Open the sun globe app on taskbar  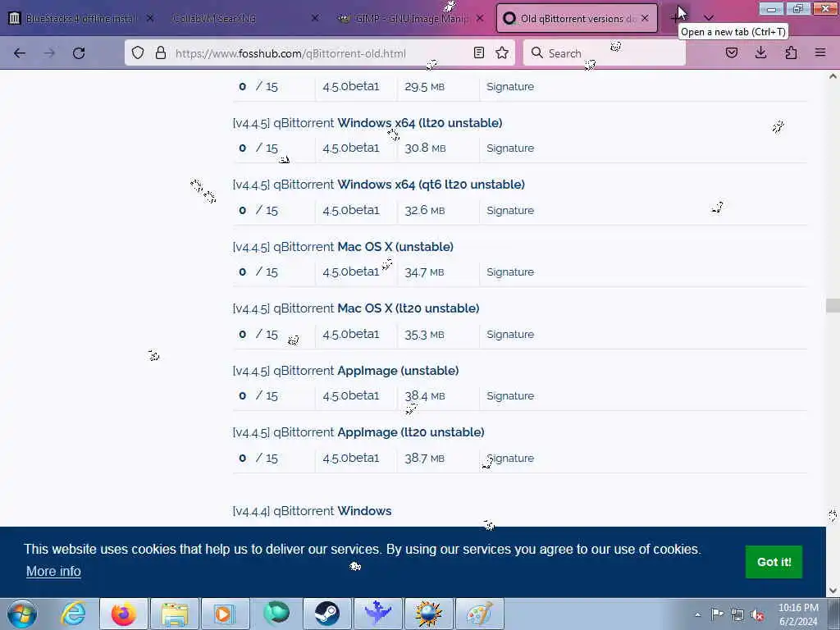pos(428,614)
